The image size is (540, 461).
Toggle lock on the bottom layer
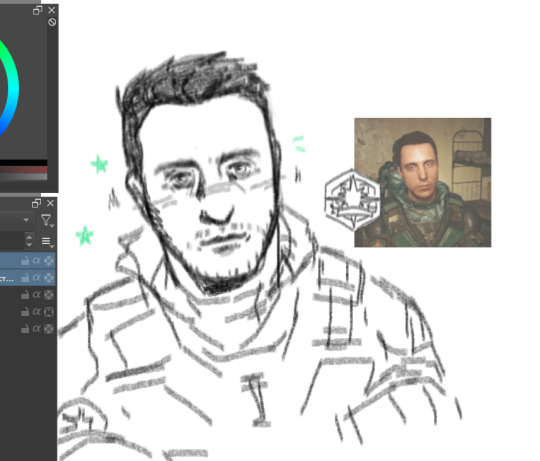(x=25, y=329)
